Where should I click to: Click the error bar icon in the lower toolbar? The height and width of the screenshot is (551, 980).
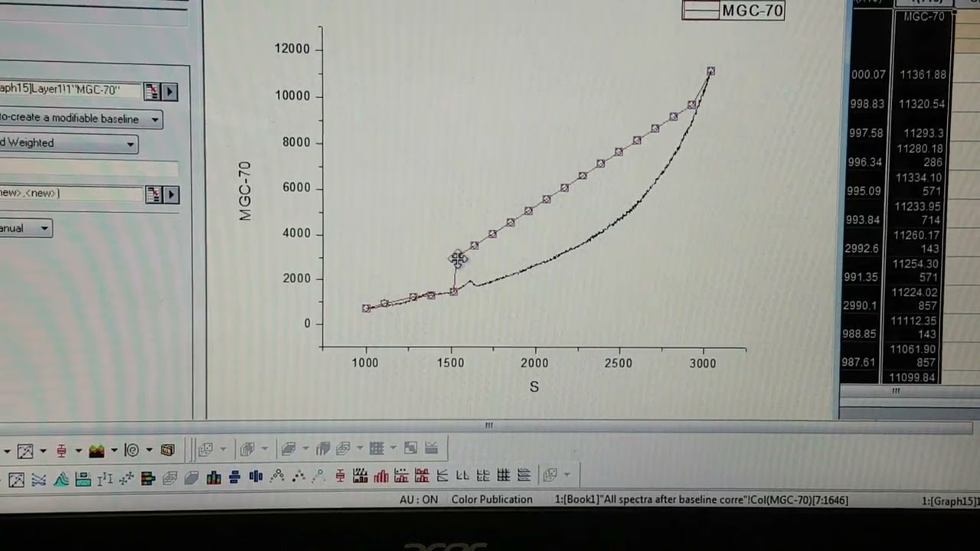(105, 480)
